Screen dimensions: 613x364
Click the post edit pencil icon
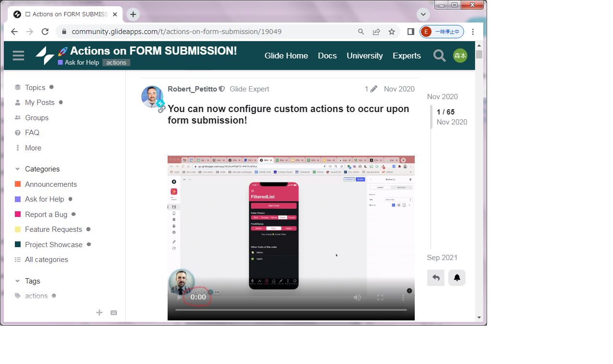(374, 89)
